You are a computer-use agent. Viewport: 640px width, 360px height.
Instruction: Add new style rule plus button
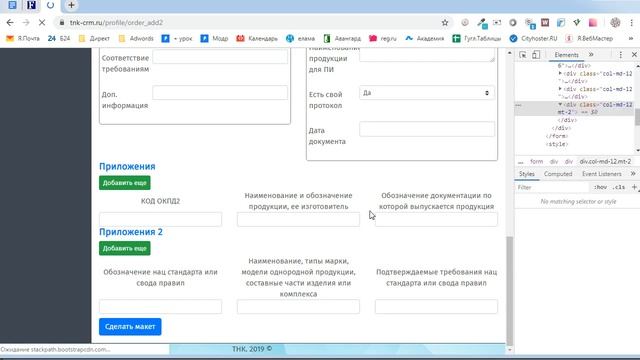tap(634, 187)
